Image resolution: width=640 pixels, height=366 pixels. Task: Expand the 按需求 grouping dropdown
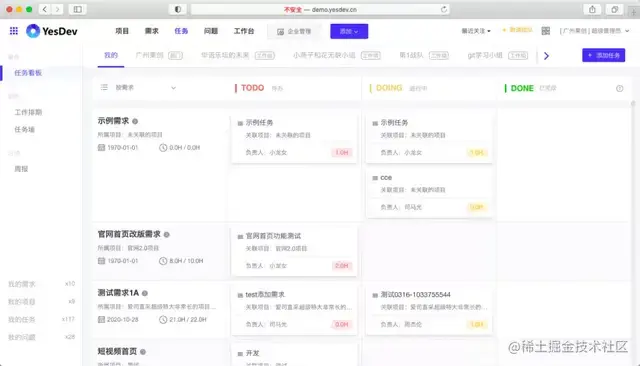point(146,87)
